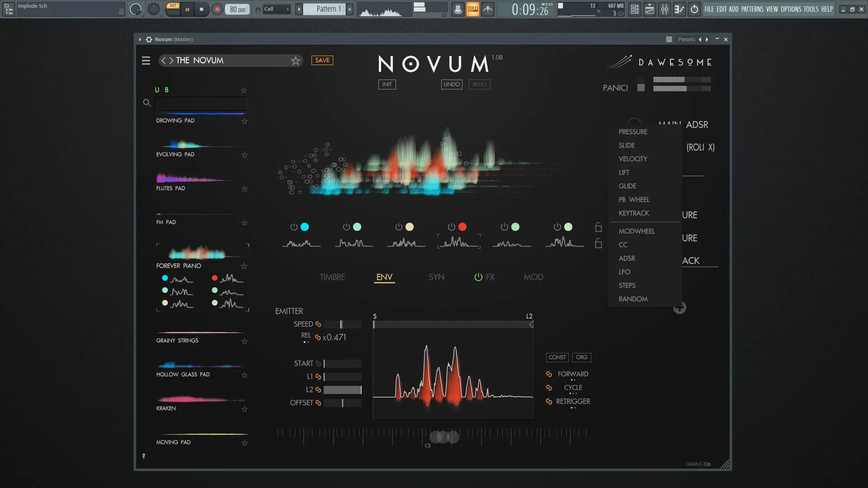Adjust the emitter OFFSET slider
The image size is (868, 488).
(x=343, y=403)
